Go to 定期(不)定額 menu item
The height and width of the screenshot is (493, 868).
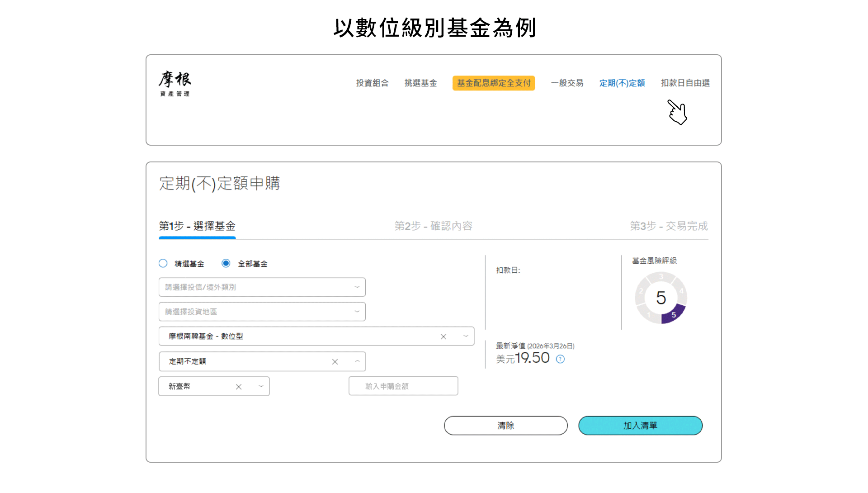coord(622,83)
